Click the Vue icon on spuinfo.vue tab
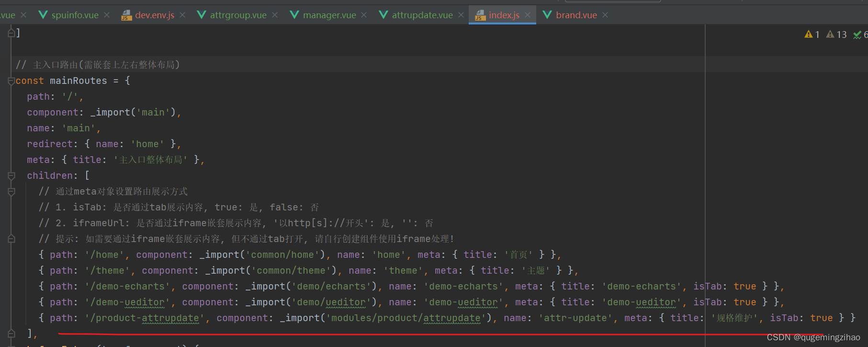 pos(43,15)
